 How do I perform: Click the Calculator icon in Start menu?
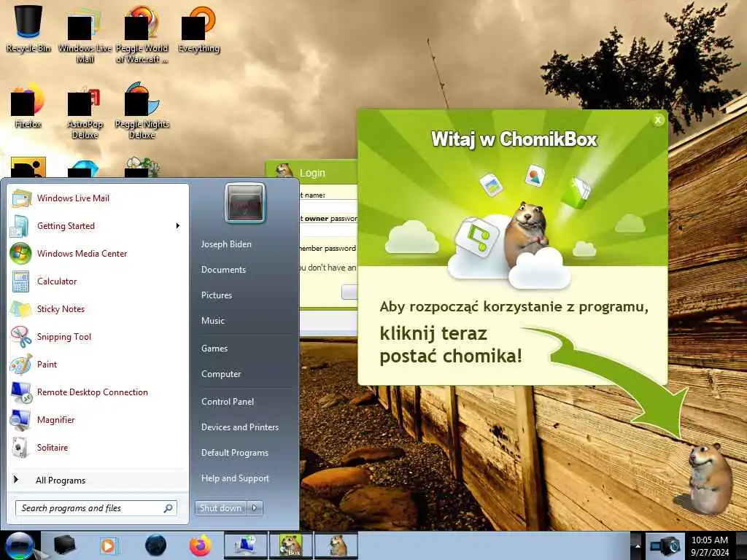[x=21, y=281]
